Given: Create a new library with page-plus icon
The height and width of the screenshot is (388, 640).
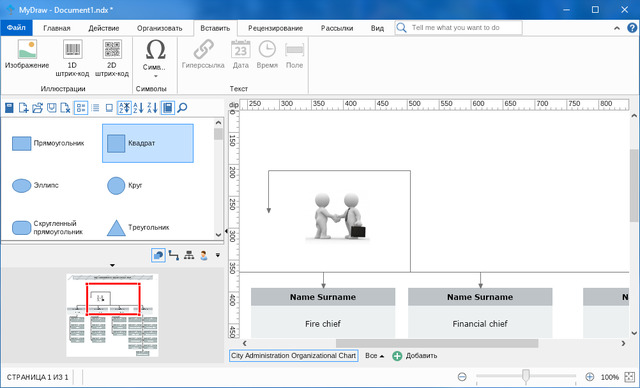Looking at the screenshot, I should pyautogui.click(x=23, y=108).
